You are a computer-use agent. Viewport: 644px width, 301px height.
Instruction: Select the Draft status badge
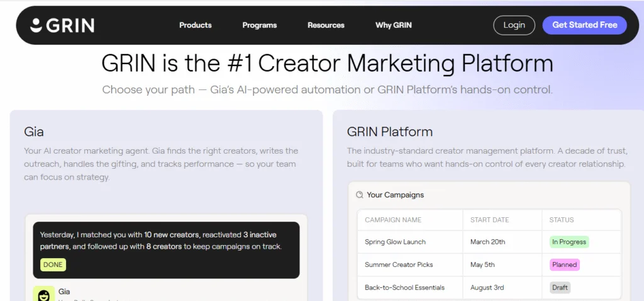pyautogui.click(x=560, y=287)
